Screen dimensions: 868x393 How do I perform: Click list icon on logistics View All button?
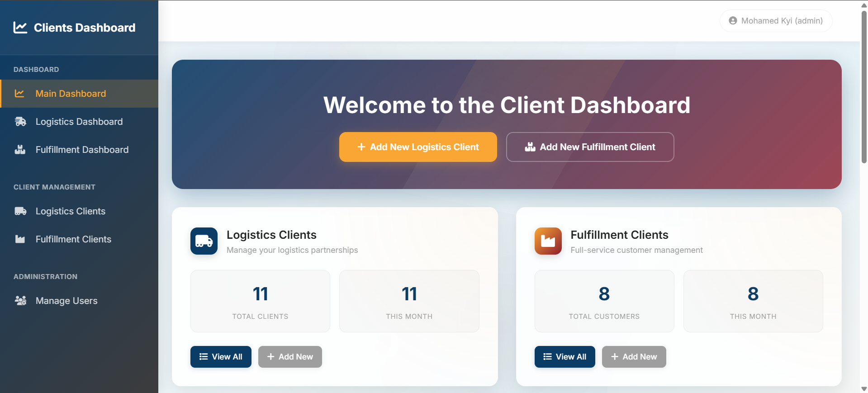(204, 357)
